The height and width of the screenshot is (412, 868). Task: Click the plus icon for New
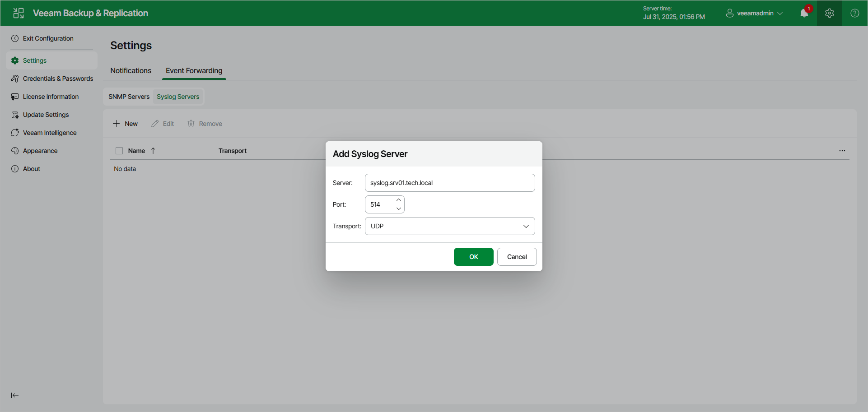pos(116,124)
